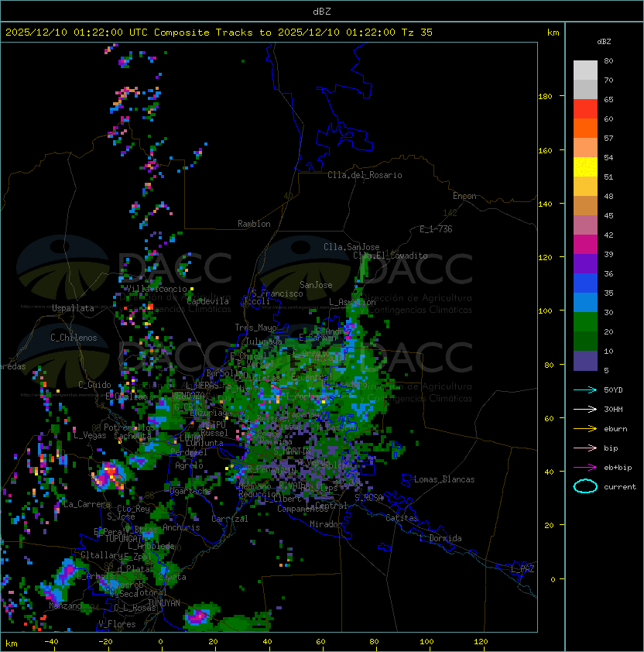Click the '30HM' legend label
The image size is (644, 652).
(x=613, y=409)
